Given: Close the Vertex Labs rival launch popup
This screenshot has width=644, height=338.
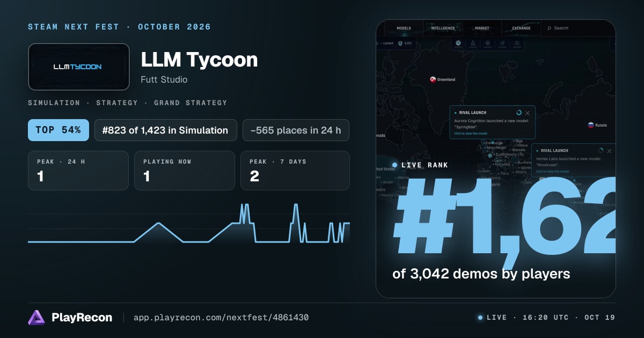Looking at the screenshot, I should pyautogui.click(x=609, y=151).
